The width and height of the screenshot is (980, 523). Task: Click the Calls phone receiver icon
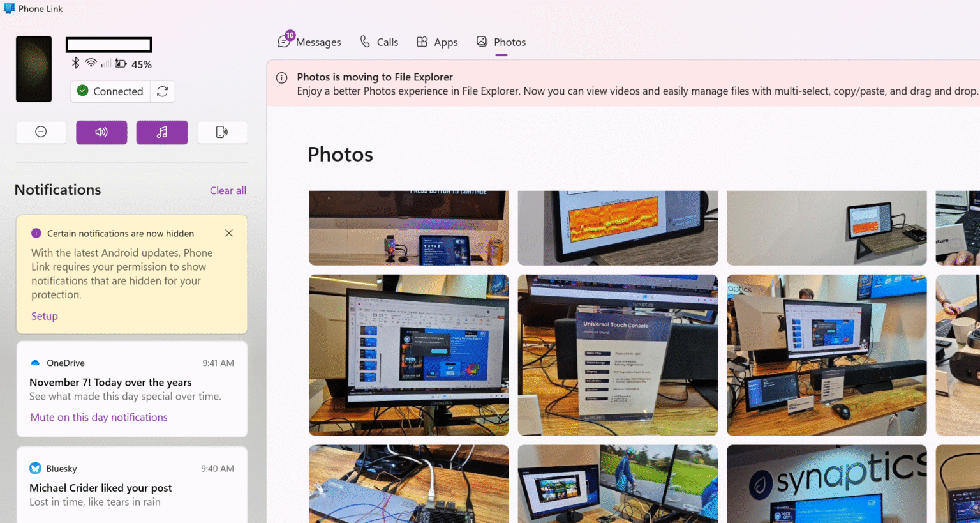(364, 42)
